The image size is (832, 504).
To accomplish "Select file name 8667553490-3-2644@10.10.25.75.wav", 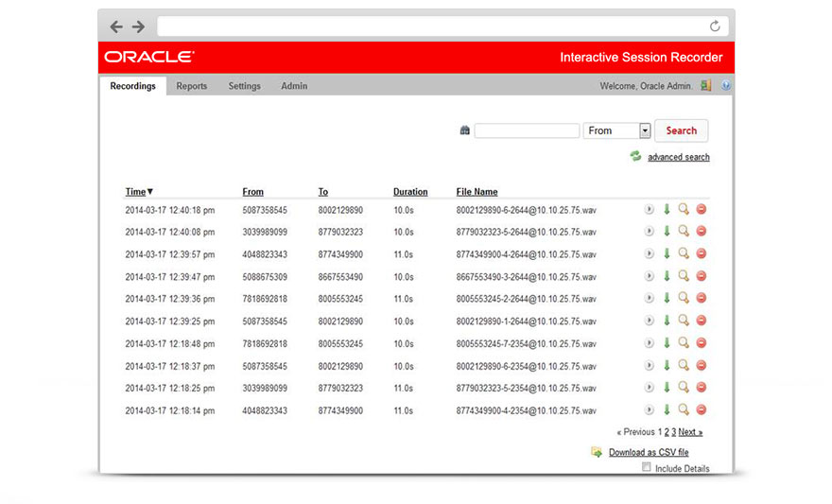I will tap(527, 276).
